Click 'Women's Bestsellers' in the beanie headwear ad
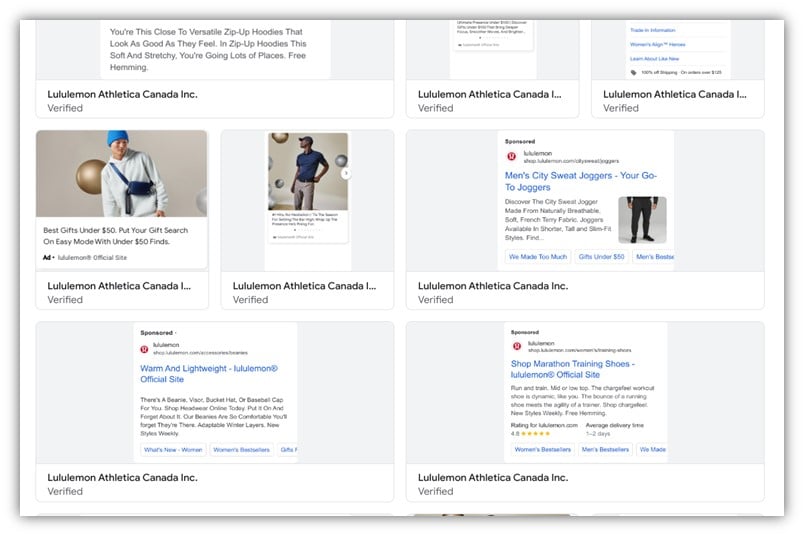This screenshot has width=804, height=536. 241,449
